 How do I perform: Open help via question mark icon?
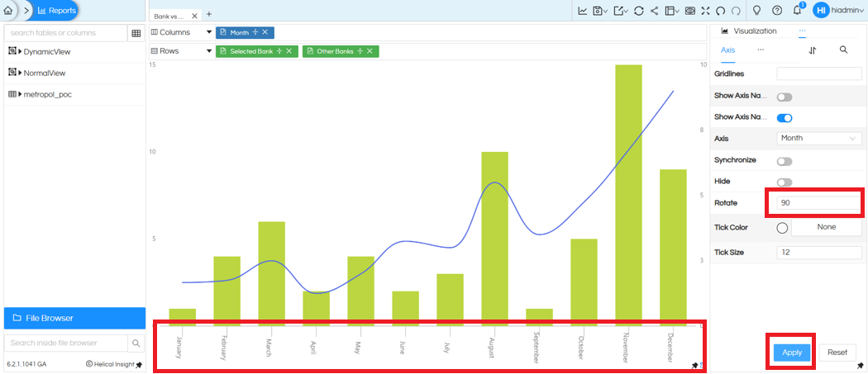[x=777, y=11]
